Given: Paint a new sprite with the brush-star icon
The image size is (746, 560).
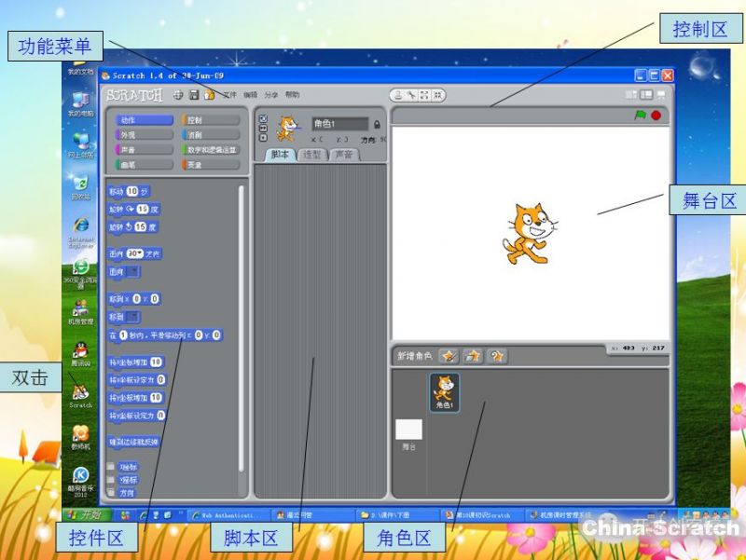Looking at the screenshot, I should (x=448, y=355).
